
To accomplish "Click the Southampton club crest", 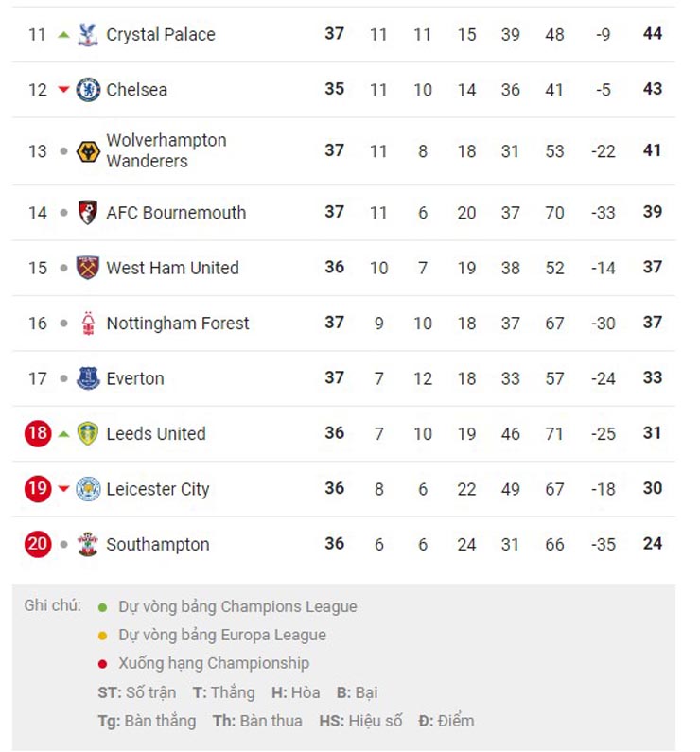I will (88, 545).
